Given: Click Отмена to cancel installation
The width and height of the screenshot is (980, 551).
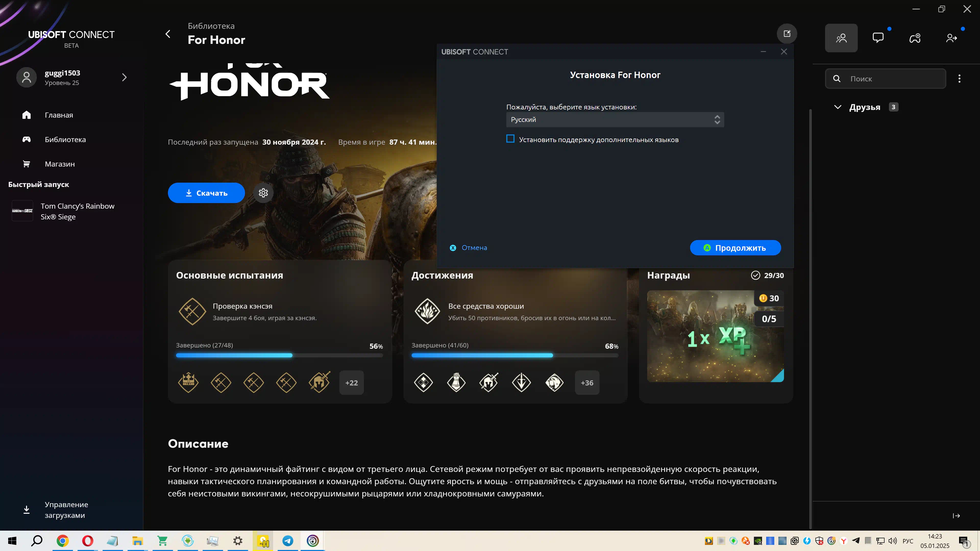Looking at the screenshot, I should (468, 247).
